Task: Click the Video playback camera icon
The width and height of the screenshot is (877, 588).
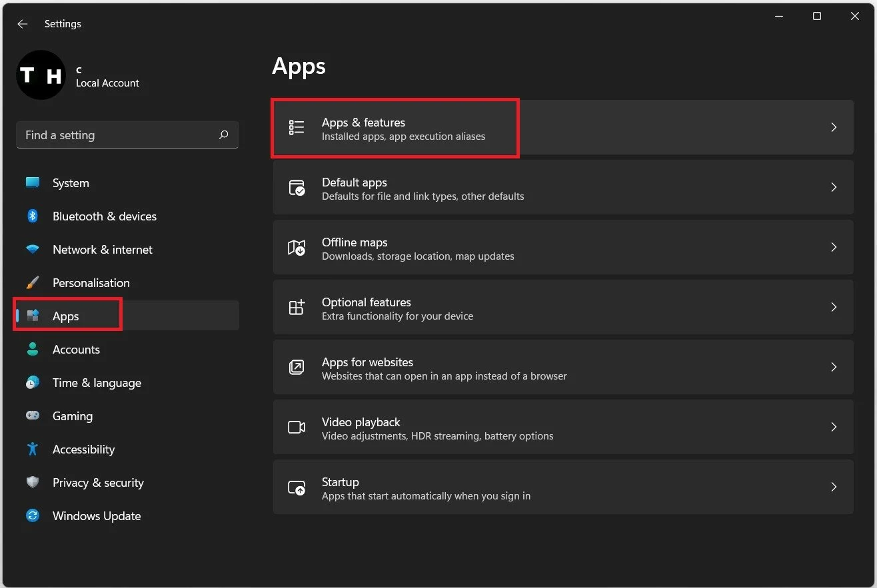Action: [297, 427]
